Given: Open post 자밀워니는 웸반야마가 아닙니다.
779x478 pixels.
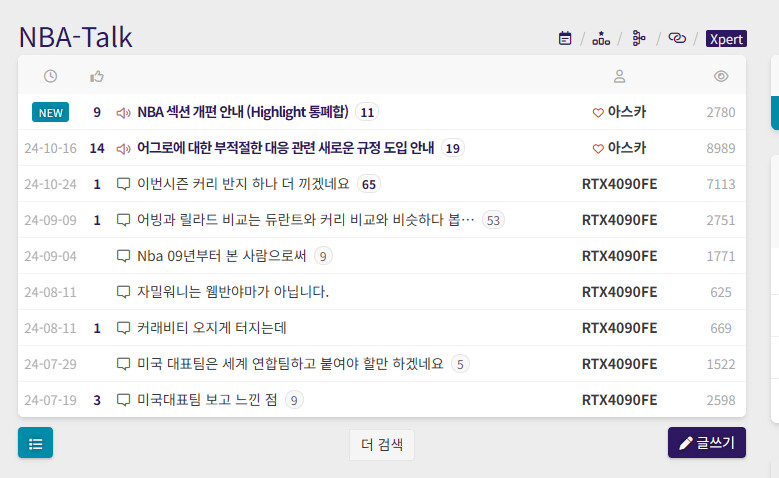Looking at the screenshot, I should click(233, 292).
